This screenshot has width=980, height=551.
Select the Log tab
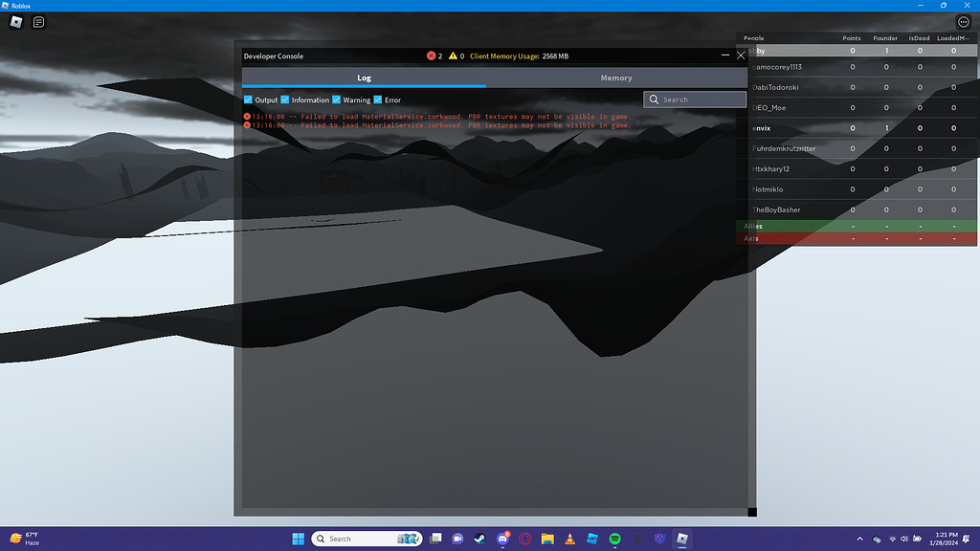(x=363, y=77)
